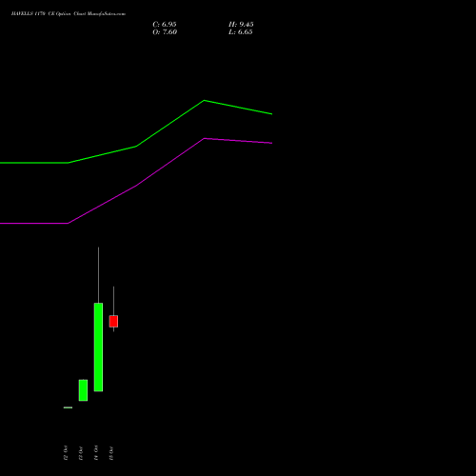The image size is (476, 476).
Task: Click the date label beneath the short green candle
Action: 81,453
